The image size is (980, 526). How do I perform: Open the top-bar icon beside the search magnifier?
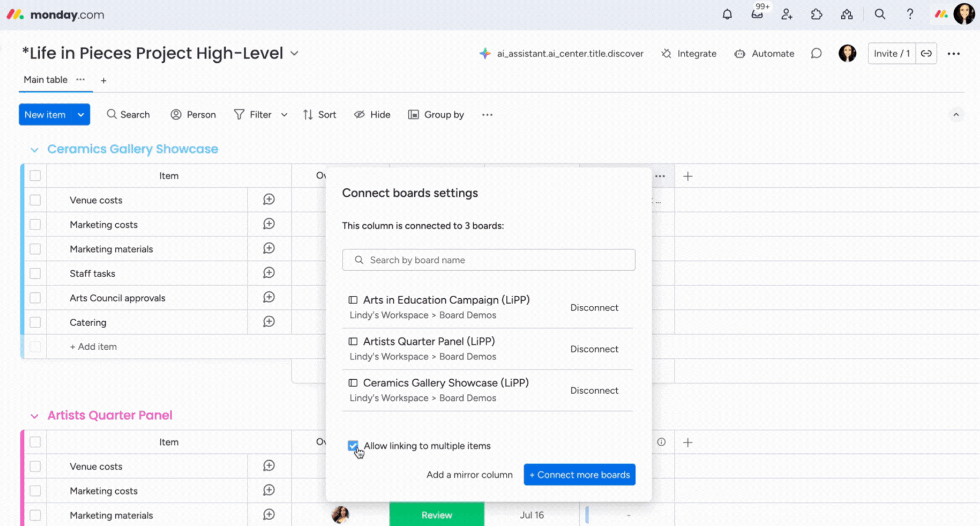847,14
